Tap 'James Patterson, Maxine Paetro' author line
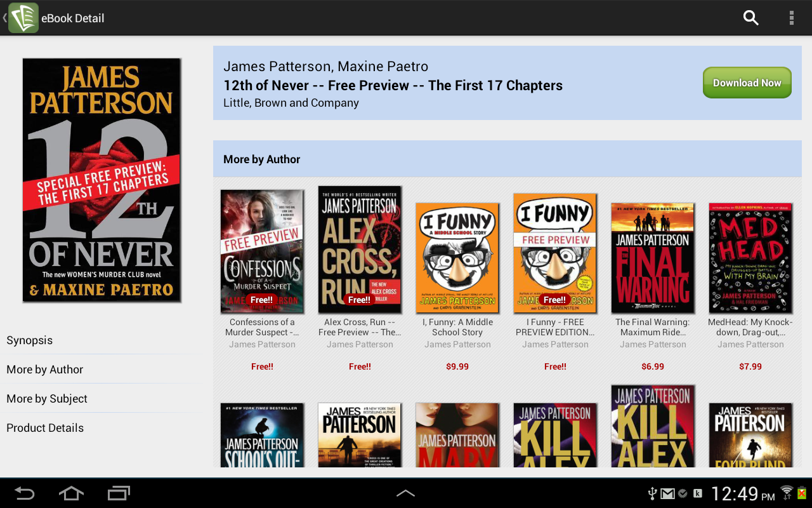 coord(325,67)
